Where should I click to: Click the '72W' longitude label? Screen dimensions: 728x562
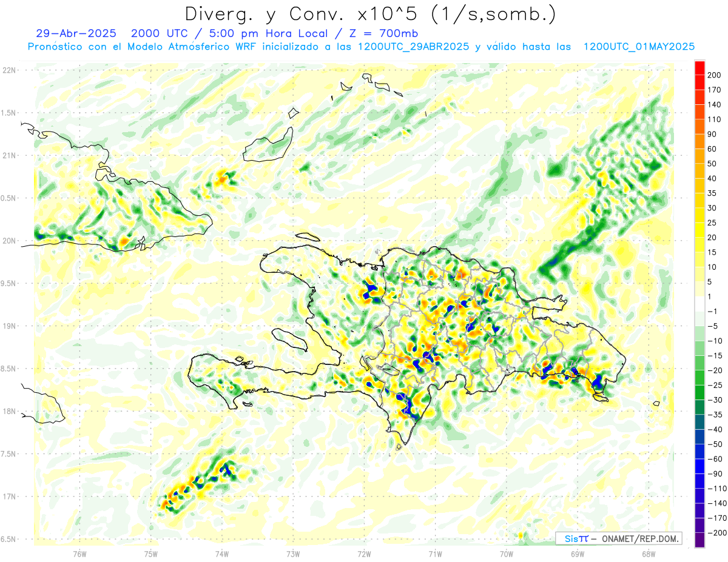click(x=364, y=554)
